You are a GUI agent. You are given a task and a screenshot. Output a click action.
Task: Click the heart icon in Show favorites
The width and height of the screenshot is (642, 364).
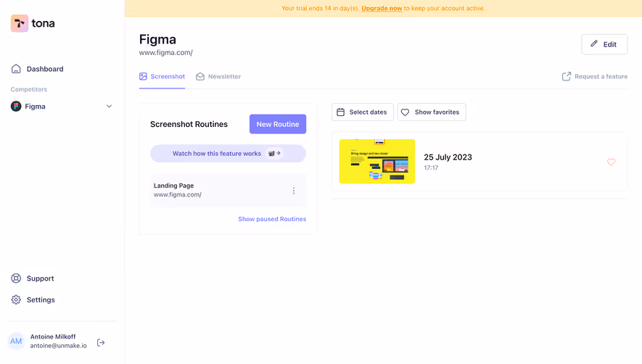[x=405, y=112]
